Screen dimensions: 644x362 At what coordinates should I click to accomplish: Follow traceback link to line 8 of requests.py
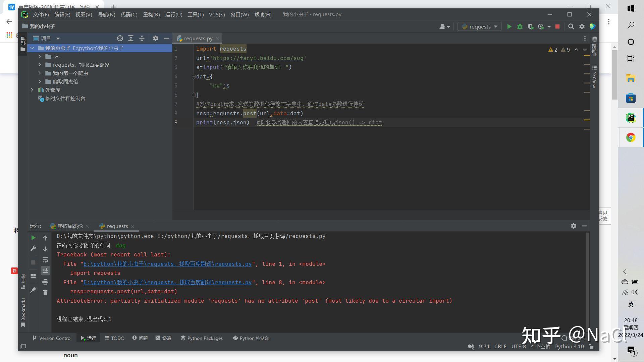pyautogui.click(x=167, y=282)
